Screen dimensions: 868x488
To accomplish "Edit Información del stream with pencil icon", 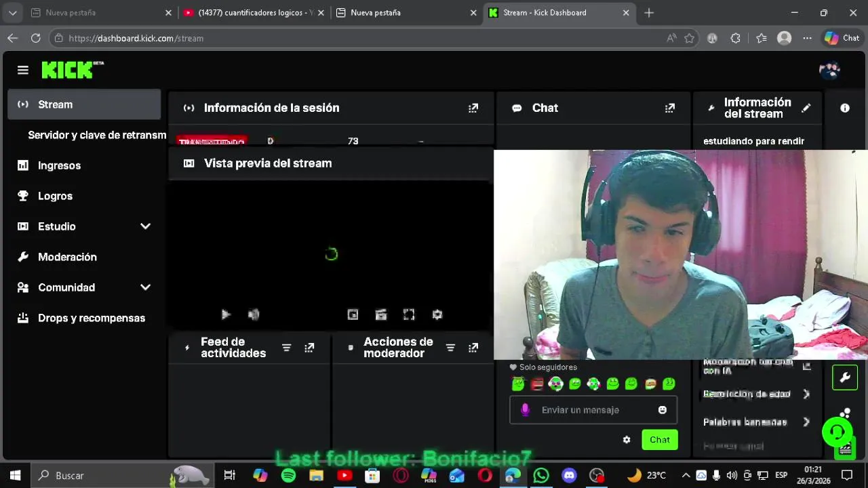I will tap(806, 108).
